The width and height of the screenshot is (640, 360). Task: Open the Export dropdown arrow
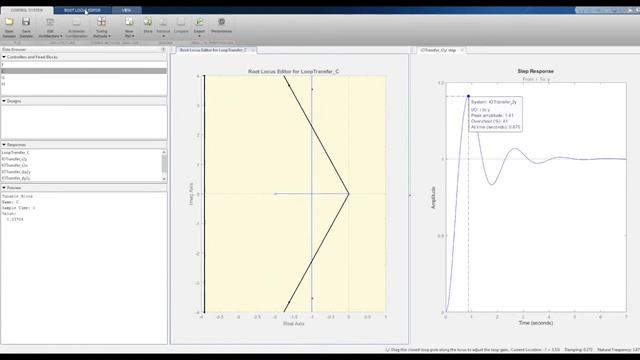point(199,36)
